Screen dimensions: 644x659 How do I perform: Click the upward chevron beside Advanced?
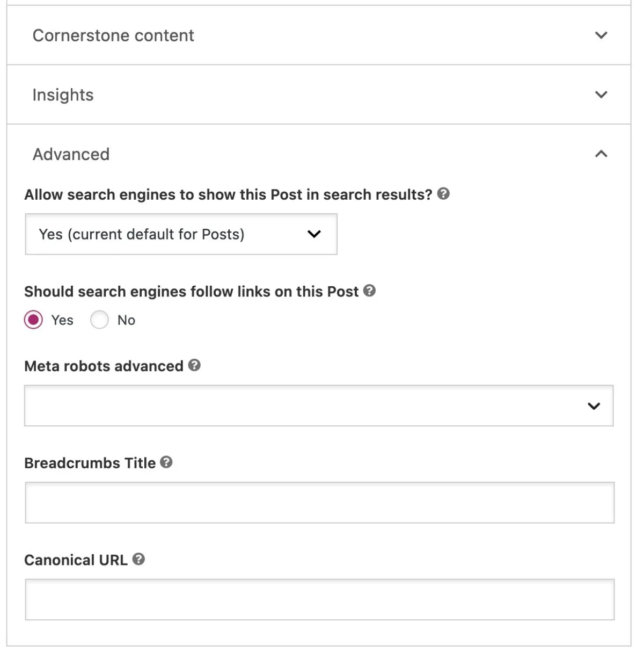tap(600, 154)
